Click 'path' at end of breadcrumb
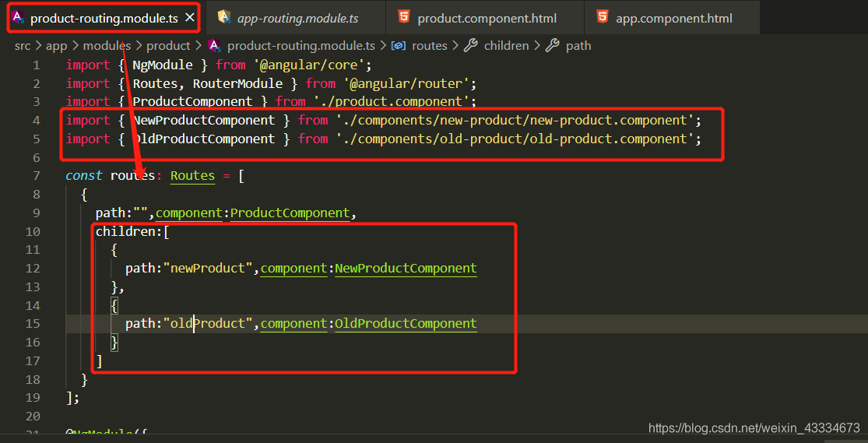This screenshot has width=868, height=443. pos(578,45)
